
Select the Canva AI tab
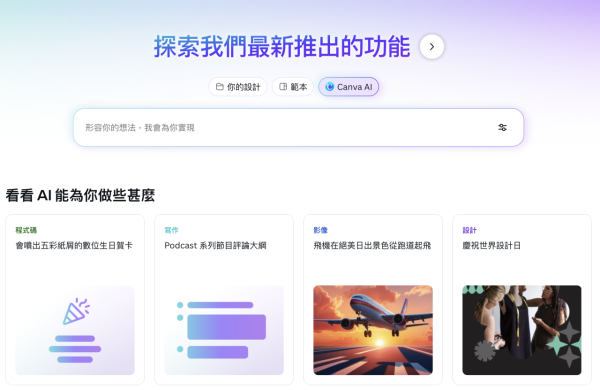[x=349, y=87]
